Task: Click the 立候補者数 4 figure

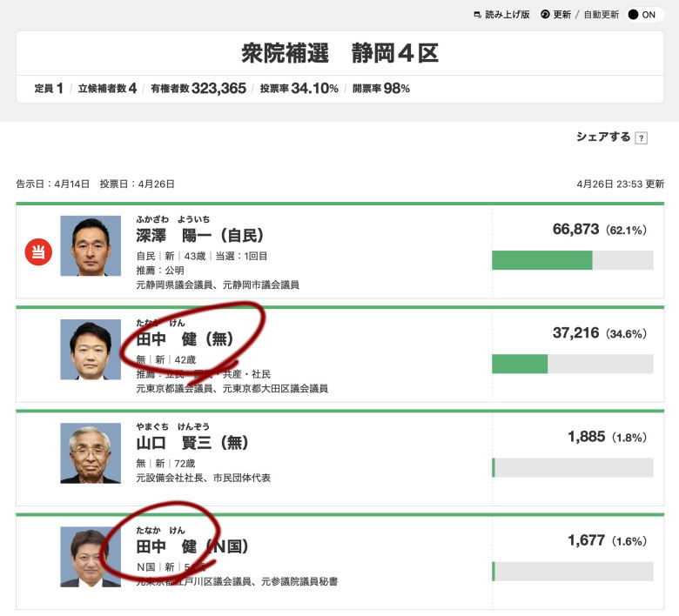Action: point(107,88)
